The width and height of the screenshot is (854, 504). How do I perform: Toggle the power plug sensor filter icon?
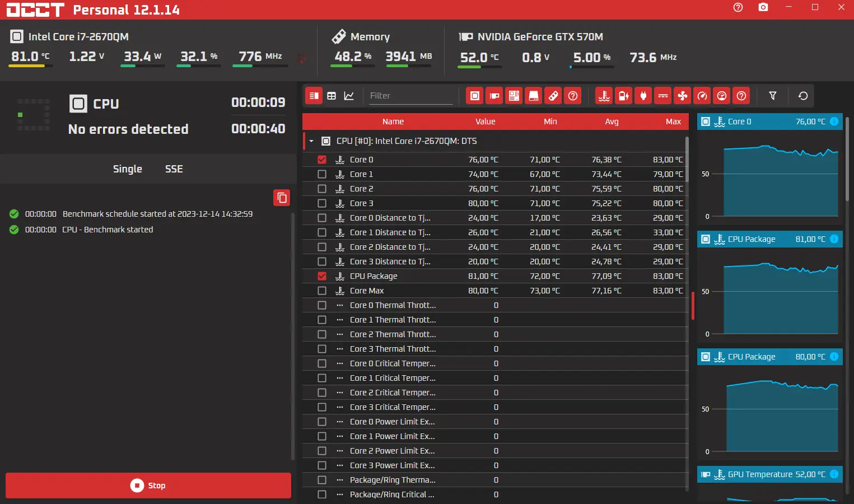pyautogui.click(x=643, y=96)
